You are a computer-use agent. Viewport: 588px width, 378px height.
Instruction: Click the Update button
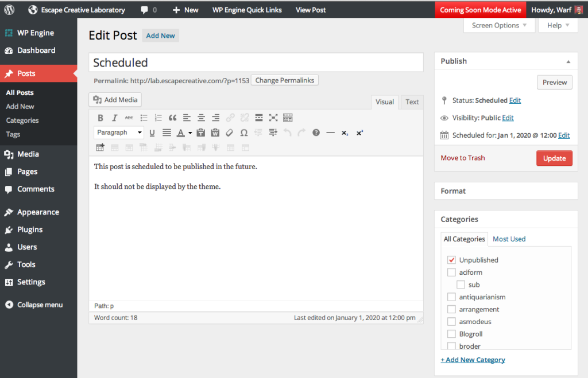[554, 157]
